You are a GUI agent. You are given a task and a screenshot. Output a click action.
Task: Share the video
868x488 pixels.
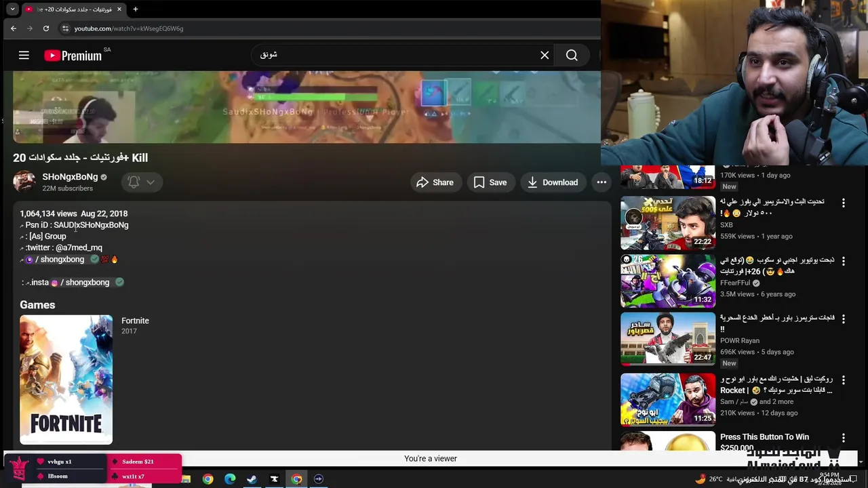tap(435, 182)
